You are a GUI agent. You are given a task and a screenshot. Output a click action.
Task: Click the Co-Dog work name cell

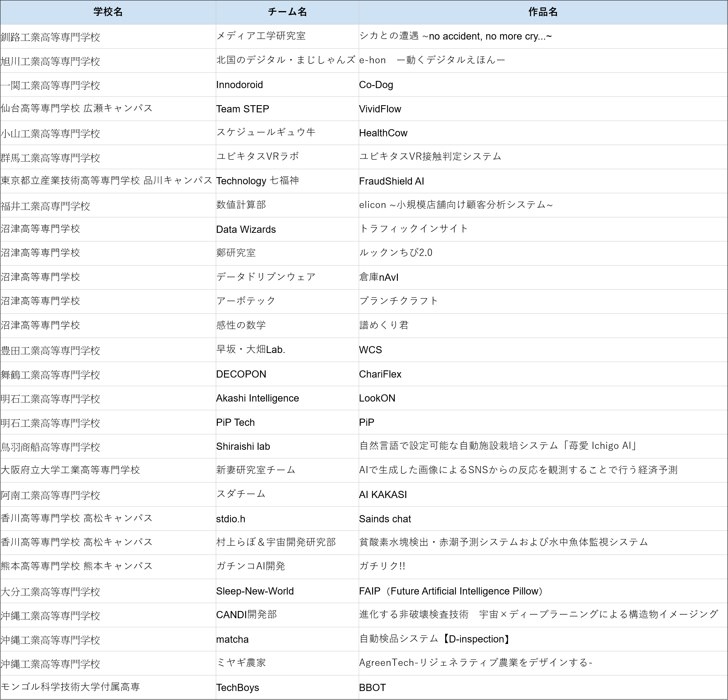376,85
